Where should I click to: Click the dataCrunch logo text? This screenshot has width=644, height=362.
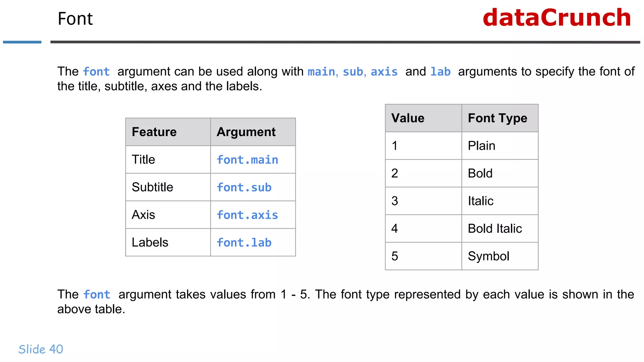point(557,18)
